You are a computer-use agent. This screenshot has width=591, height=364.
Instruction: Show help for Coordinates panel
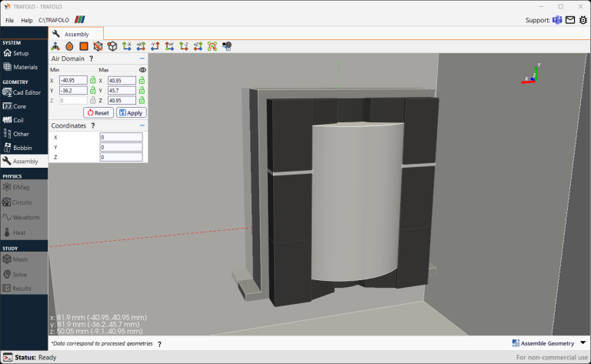click(93, 126)
